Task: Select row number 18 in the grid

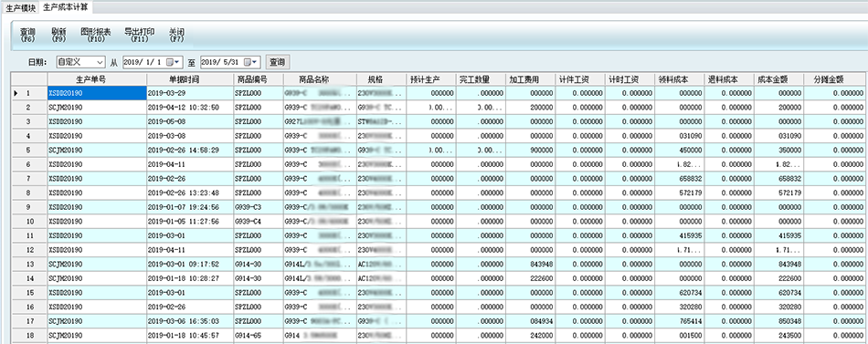Action: pos(29,335)
